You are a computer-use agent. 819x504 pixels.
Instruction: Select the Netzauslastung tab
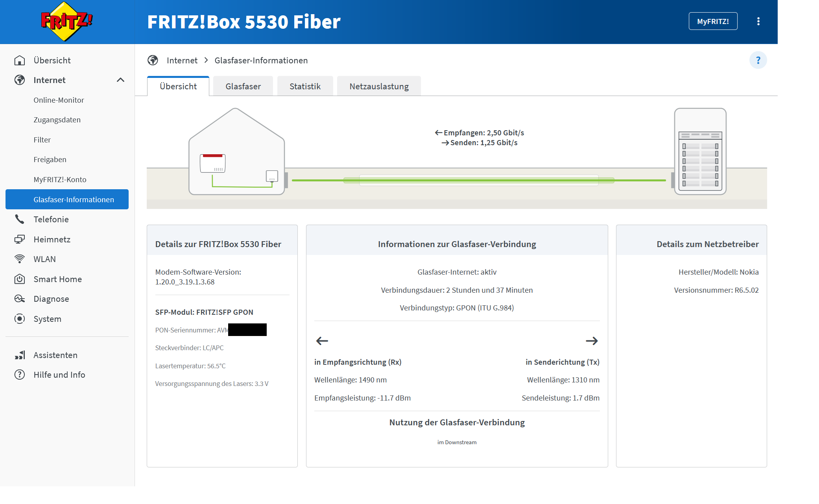(379, 86)
